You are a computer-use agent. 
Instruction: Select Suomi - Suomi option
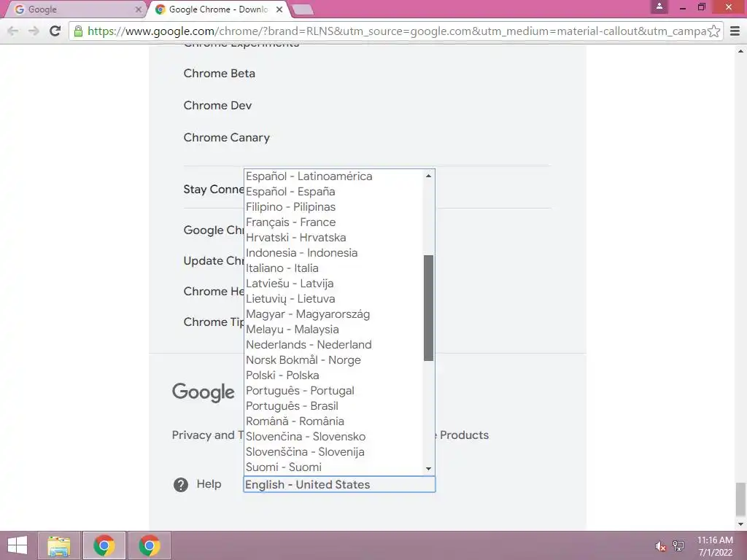[333, 467]
